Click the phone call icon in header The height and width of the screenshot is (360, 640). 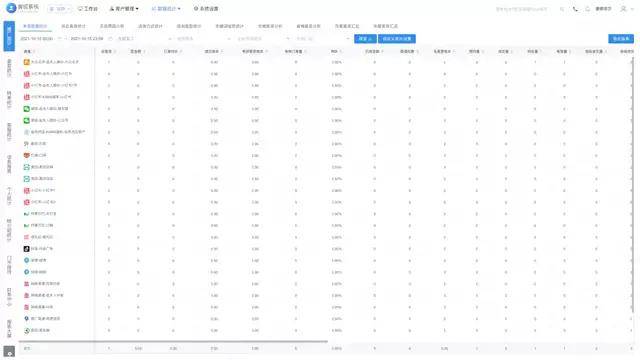(x=575, y=9)
